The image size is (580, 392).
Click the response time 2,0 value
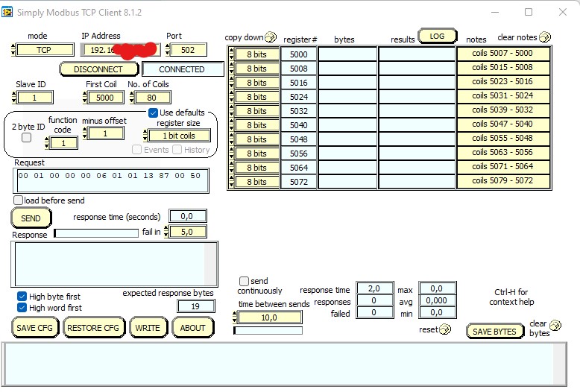point(374,288)
